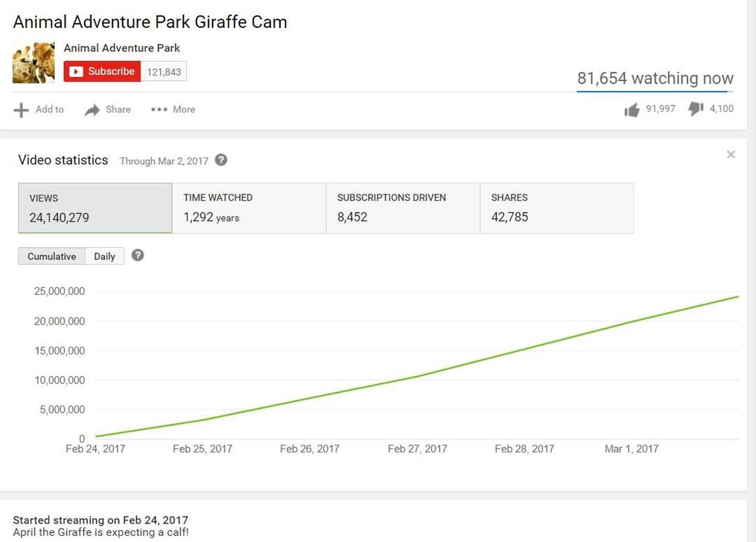756x542 pixels.
Task: Click the channel avatar thumbnail
Action: click(x=33, y=62)
